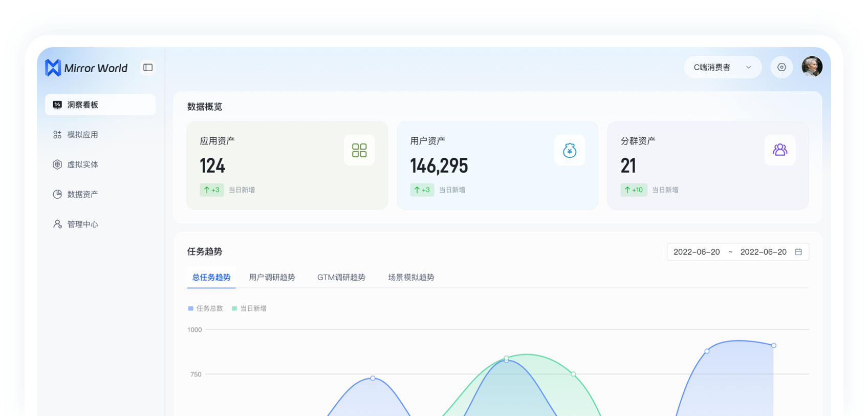Open the 应用资产 card value 124
868x416 pixels.
(212, 166)
